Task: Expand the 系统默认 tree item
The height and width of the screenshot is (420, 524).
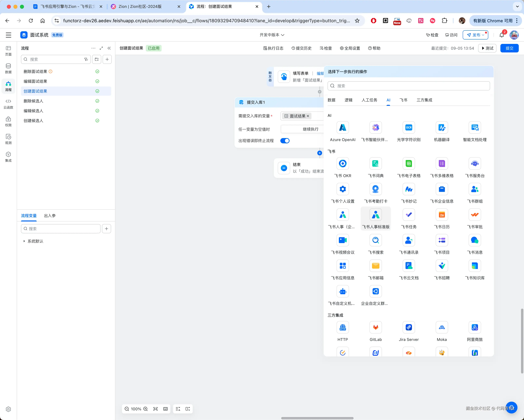Action: [24, 241]
